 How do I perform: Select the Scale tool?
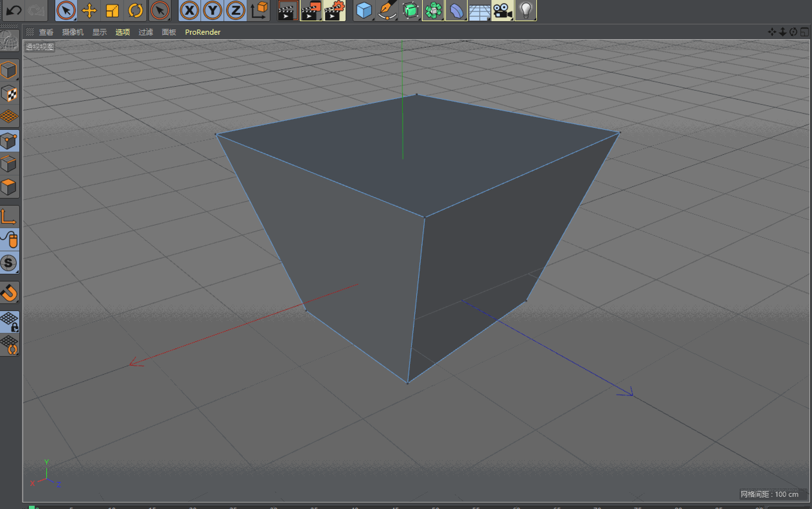click(112, 10)
